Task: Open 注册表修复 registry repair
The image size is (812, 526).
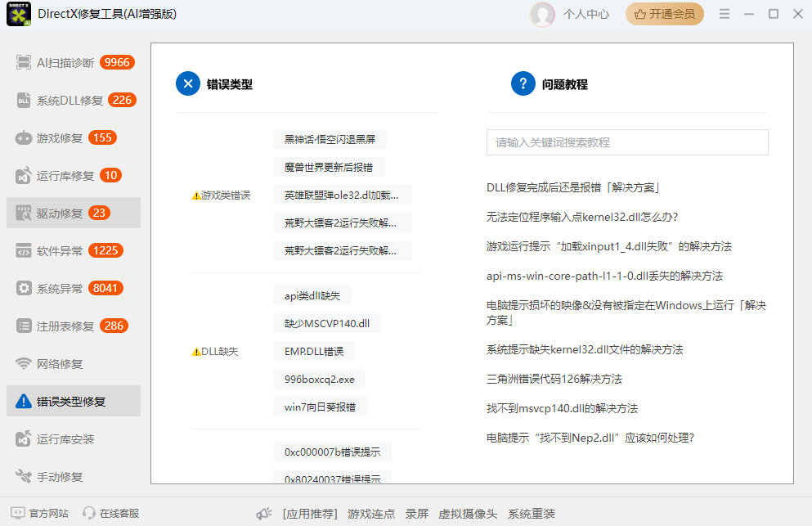Action: tap(57, 326)
